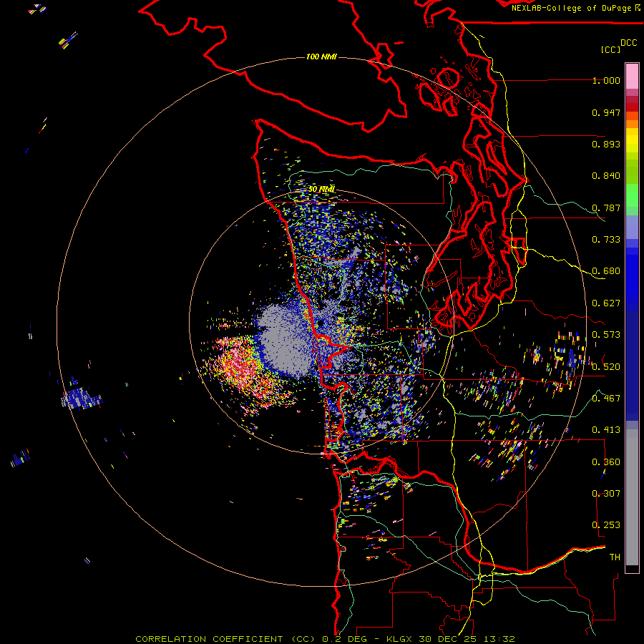Click the 0.787 color scale value
This screenshot has height=644, width=644.
[606, 208]
